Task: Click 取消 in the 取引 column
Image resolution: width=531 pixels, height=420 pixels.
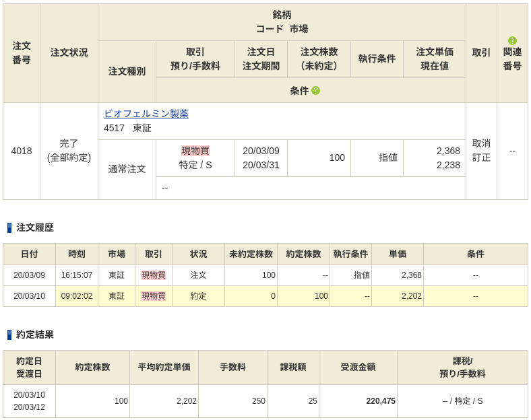Action: coord(481,143)
